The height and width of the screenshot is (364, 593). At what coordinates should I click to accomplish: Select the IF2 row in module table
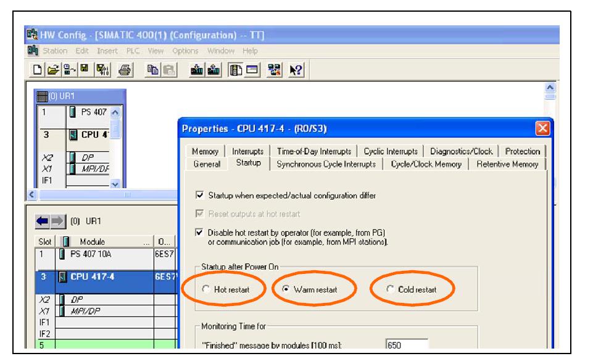tap(106, 334)
